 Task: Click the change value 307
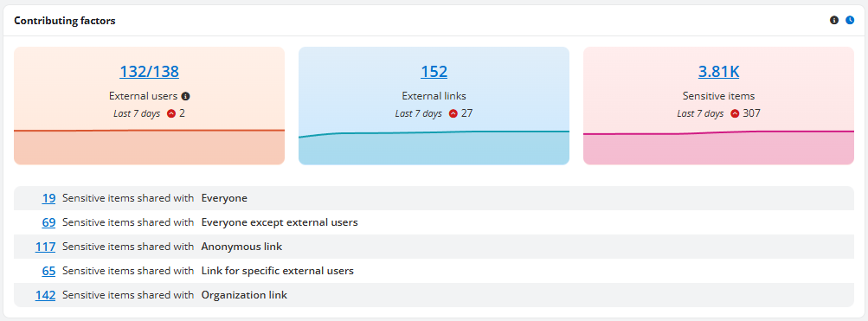[752, 113]
